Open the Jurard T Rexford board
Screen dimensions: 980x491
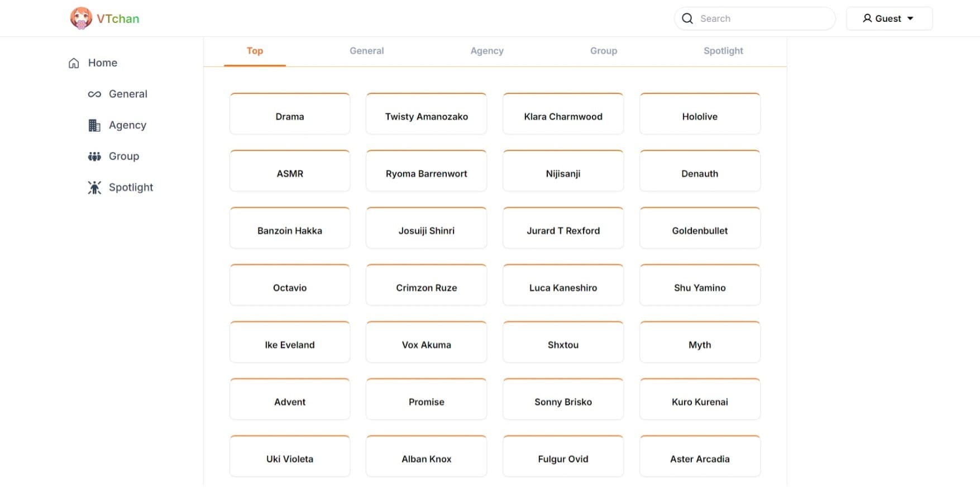563,228
